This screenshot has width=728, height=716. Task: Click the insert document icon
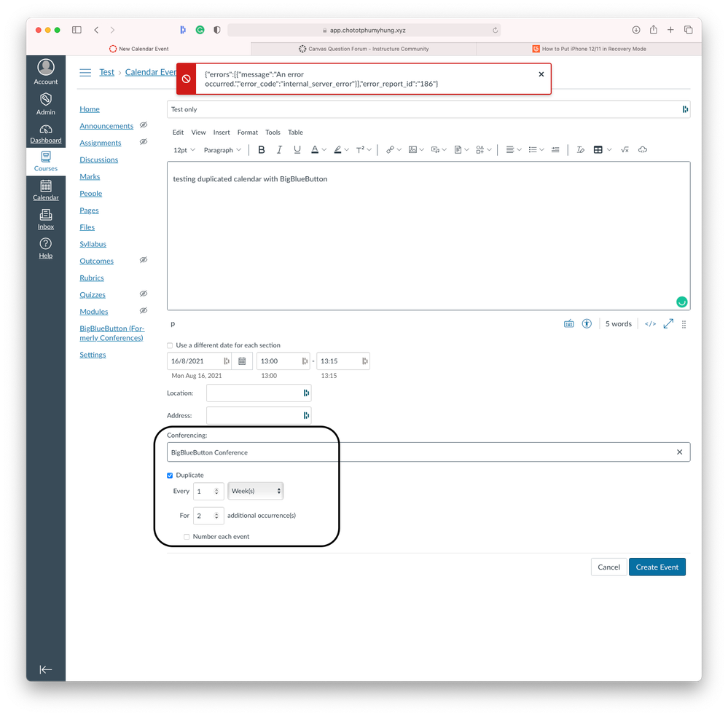pos(458,150)
